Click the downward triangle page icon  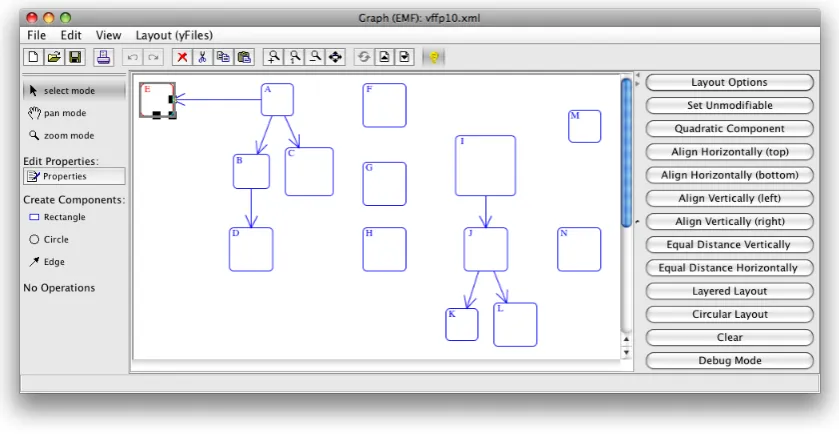coord(405,57)
